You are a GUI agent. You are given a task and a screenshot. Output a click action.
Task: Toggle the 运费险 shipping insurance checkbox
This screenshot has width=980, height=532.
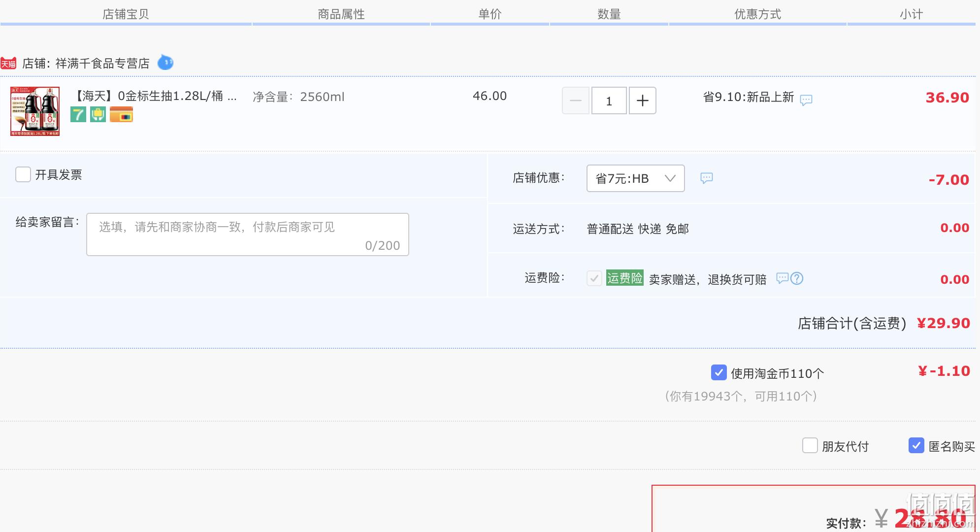tap(594, 278)
